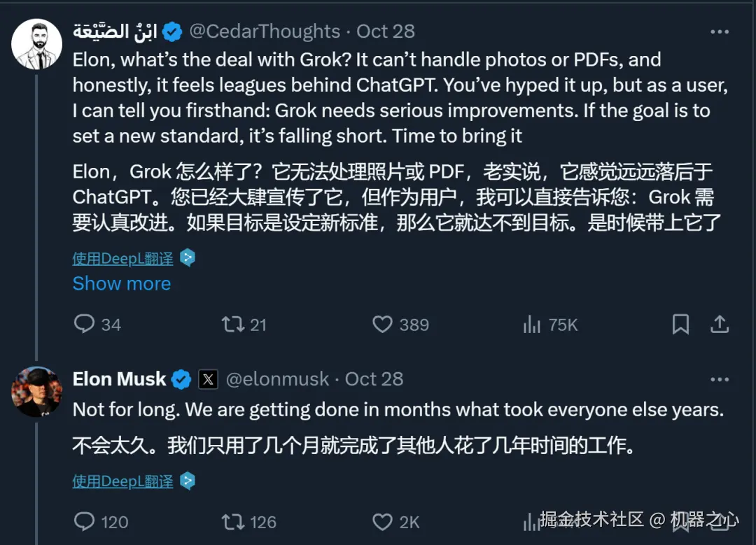
Task: Go to the @elonmusk handle
Action: pyautogui.click(x=277, y=379)
